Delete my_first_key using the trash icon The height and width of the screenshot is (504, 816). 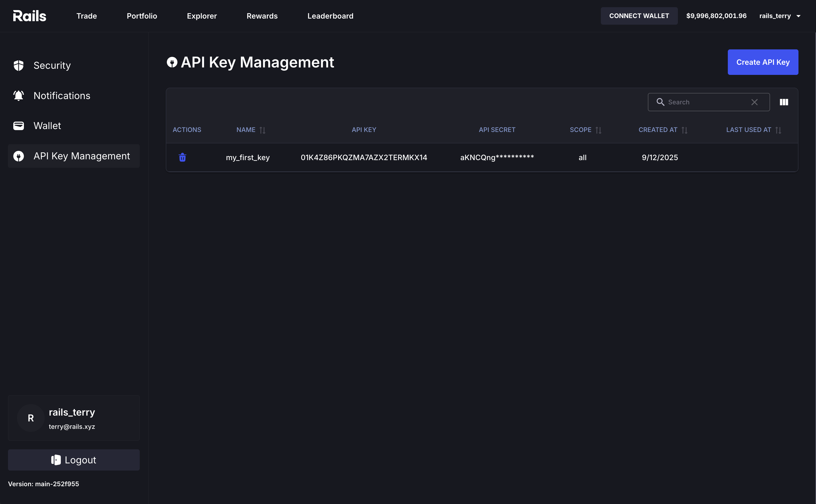(182, 157)
